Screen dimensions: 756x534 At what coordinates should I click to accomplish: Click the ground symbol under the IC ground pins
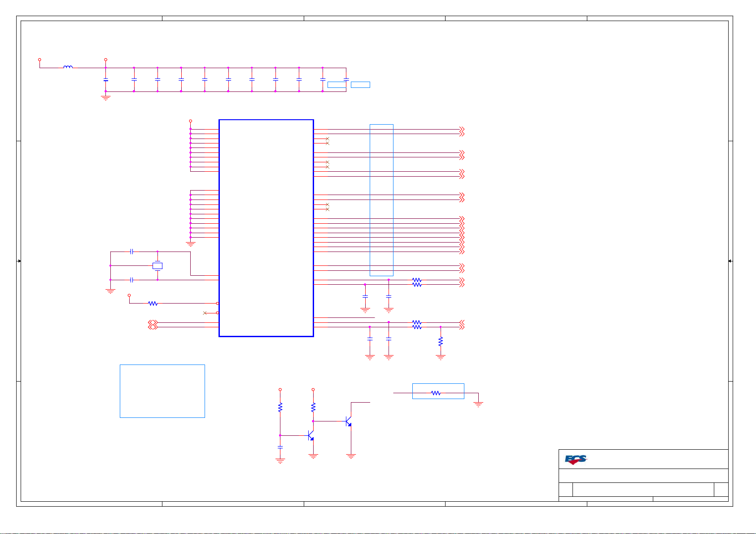pos(191,244)
